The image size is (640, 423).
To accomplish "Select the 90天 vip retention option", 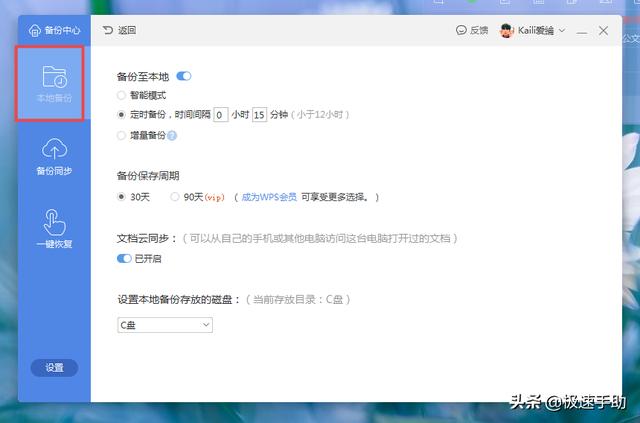I will [x=175, y=197].
